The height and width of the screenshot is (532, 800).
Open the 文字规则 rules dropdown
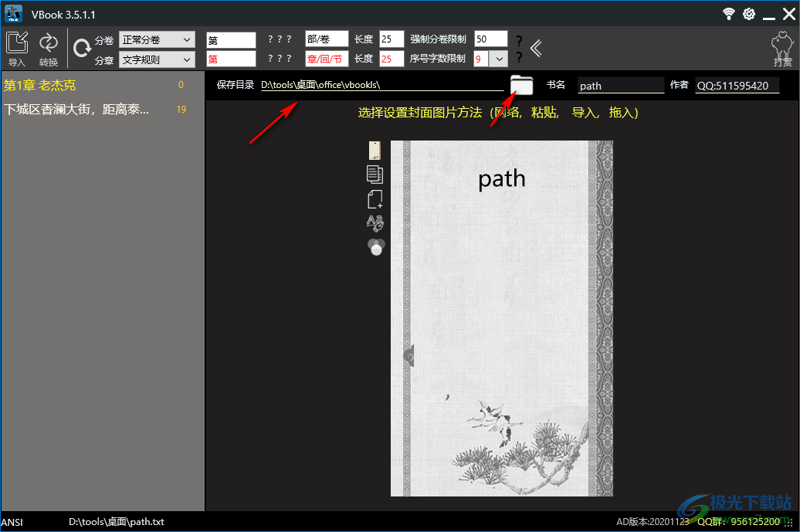pyautogui.click(x=157, y=59)
